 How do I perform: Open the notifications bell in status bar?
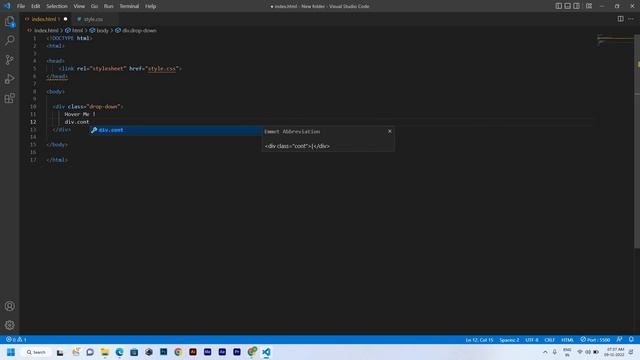pyautogui.click(x=631, y=340)
